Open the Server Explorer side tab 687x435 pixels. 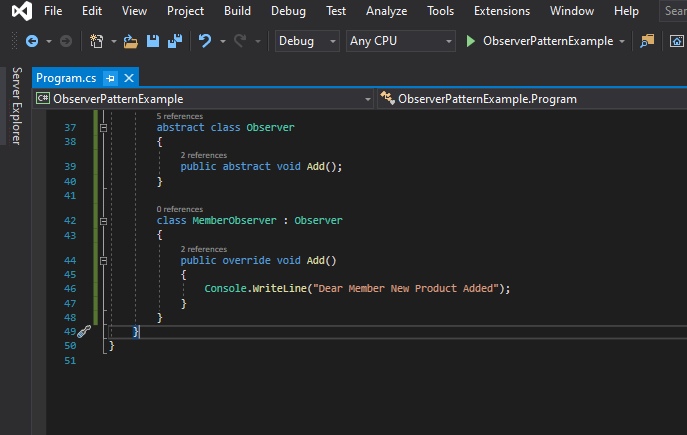click(17, 106)
